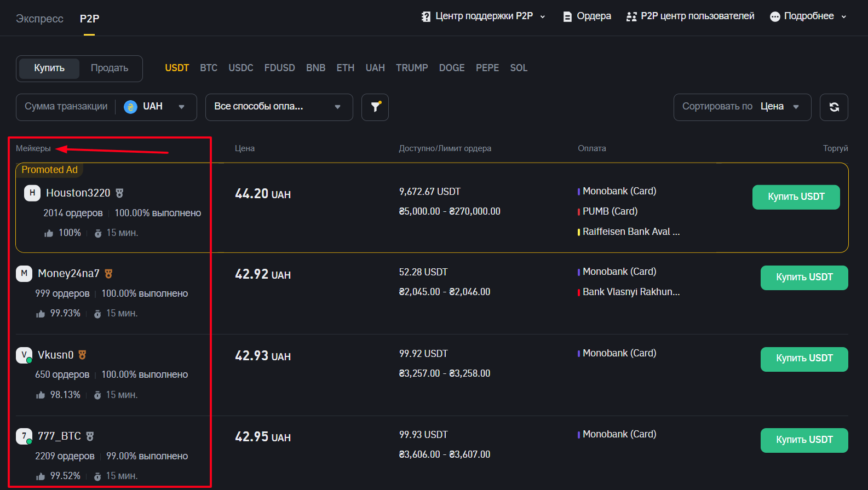Click the More ellipsis bubble icon
The image size is (868, 490).
coord(775,16)
